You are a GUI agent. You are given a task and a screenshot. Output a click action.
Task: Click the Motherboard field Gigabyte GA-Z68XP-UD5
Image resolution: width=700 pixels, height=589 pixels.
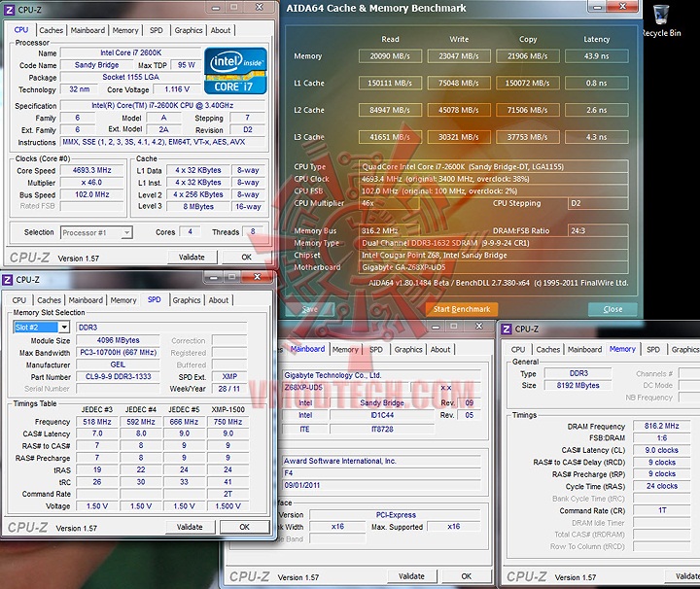point(494,267)
